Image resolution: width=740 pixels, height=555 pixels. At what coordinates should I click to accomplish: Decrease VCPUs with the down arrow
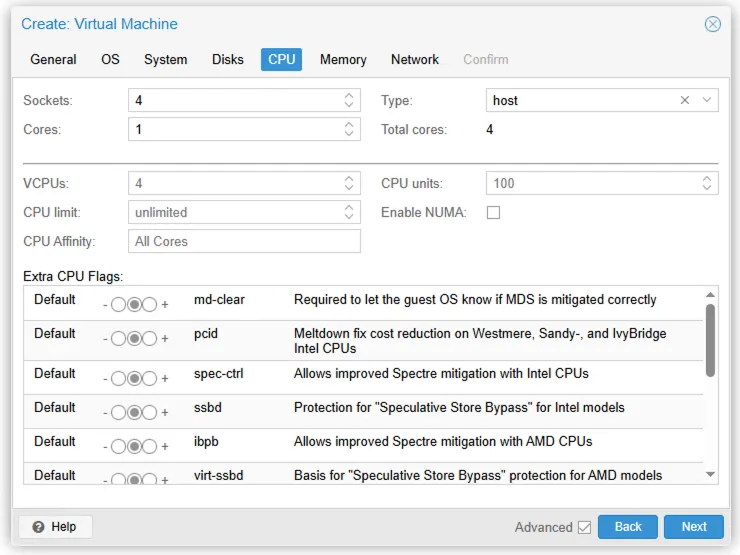click(349, 188)
